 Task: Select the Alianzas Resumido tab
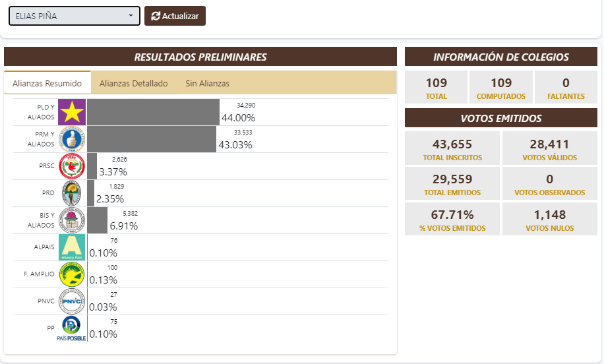coord(47,83)
